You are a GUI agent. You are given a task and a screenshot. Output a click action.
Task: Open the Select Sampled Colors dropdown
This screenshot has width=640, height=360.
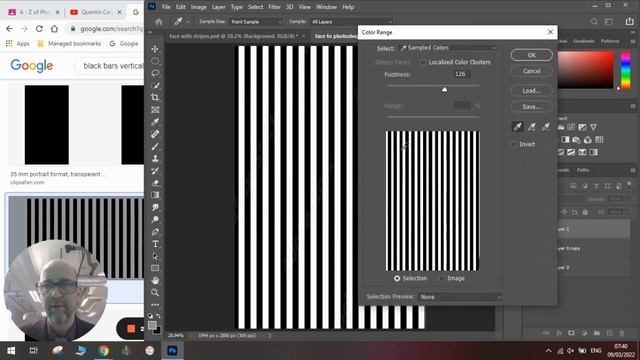(x=448, y=48)
